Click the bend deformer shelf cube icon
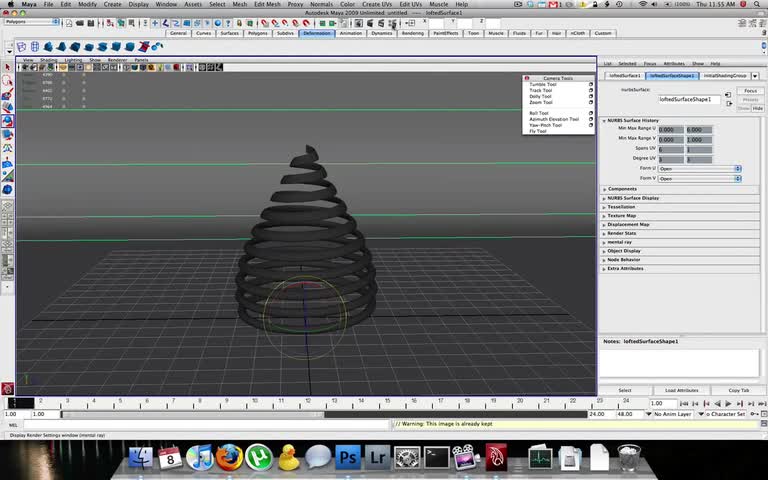This screenshot has height=480, width=768. [48, 47]
